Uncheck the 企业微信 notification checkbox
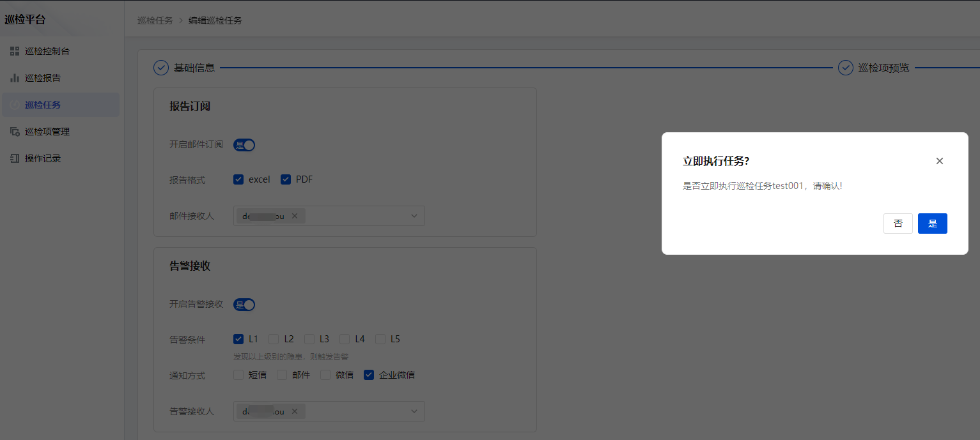The height and width of the screenshot is (440, 980). point(369,375)
